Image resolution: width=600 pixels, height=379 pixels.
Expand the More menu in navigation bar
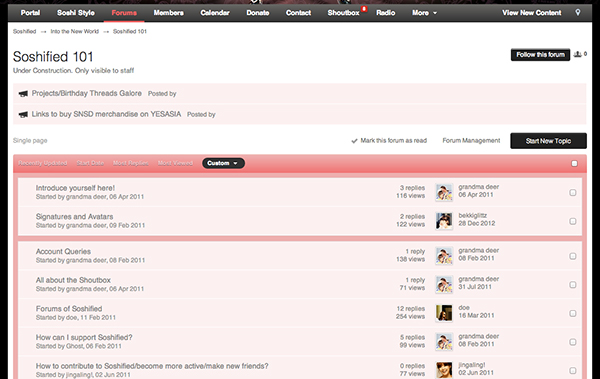click(424, 13)
